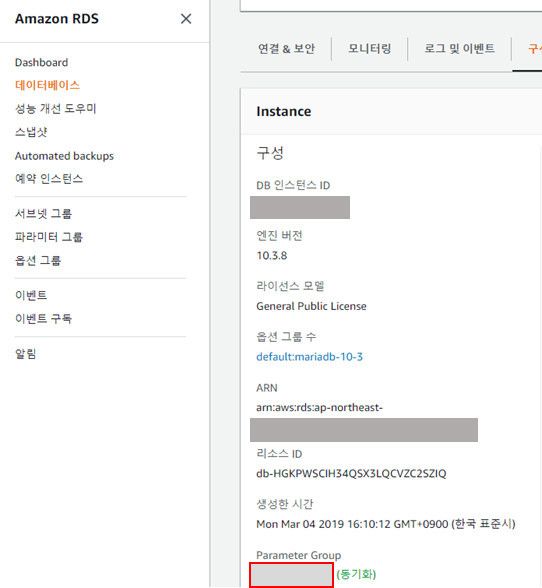Switch to 로그 및 이벤트 tab
This screenshot has height=588, width=542.
pos(459,48)
